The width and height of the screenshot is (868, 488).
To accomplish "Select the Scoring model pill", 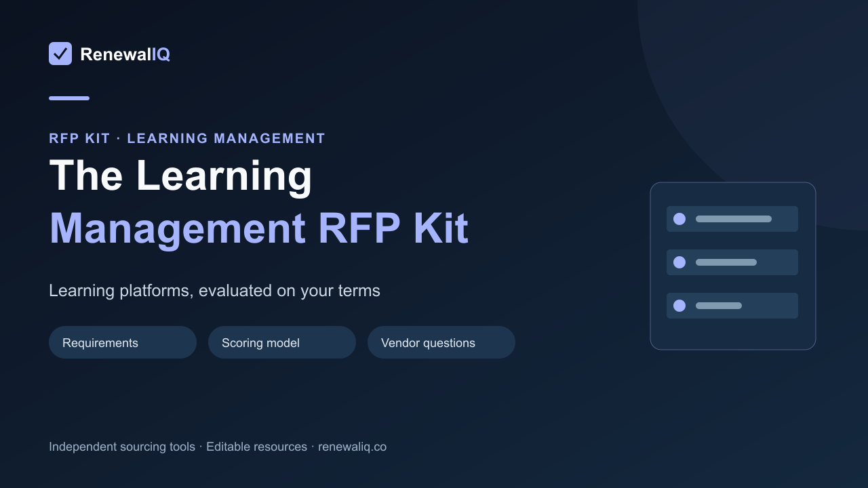I will (282, 342).
